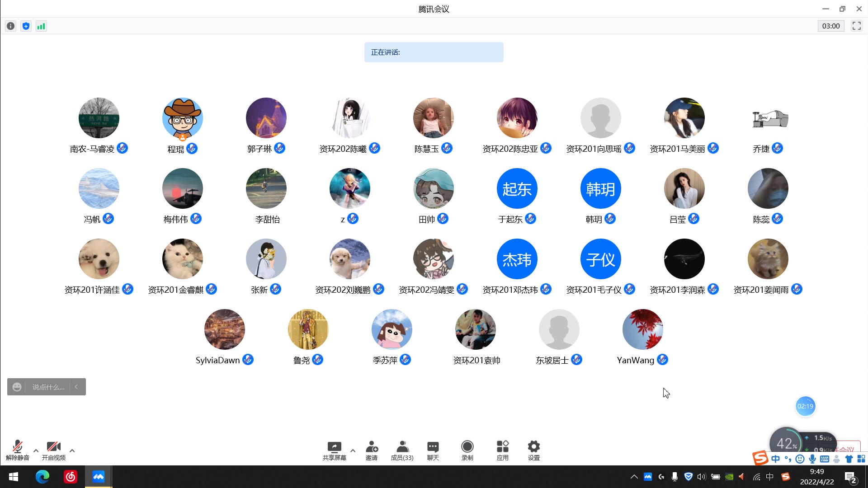Click the dark avatar of 资环201李润森
This screenshot has height=488, width=868.
[684, 259]
